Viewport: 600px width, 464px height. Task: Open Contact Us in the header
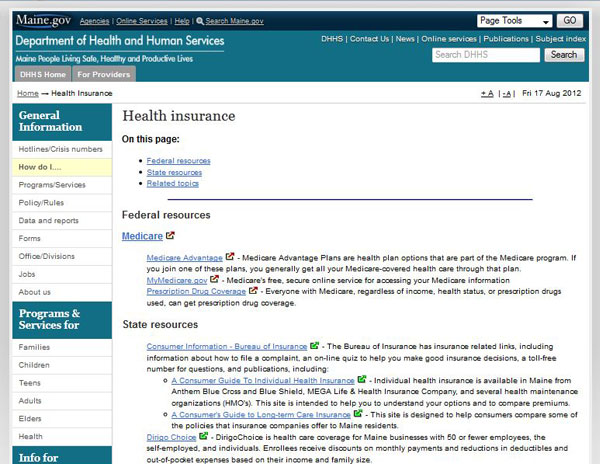coord(369,39)
